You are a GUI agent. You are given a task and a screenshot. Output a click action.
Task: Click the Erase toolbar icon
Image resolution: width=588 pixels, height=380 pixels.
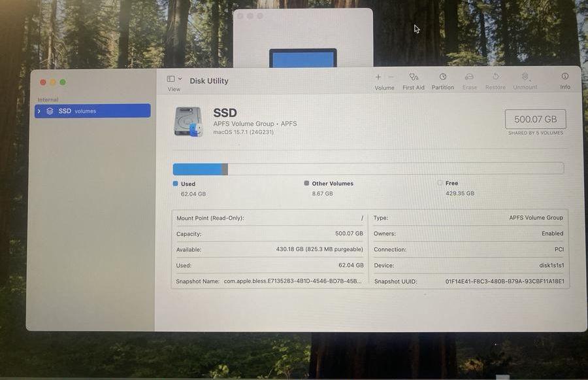coord(469,77)
